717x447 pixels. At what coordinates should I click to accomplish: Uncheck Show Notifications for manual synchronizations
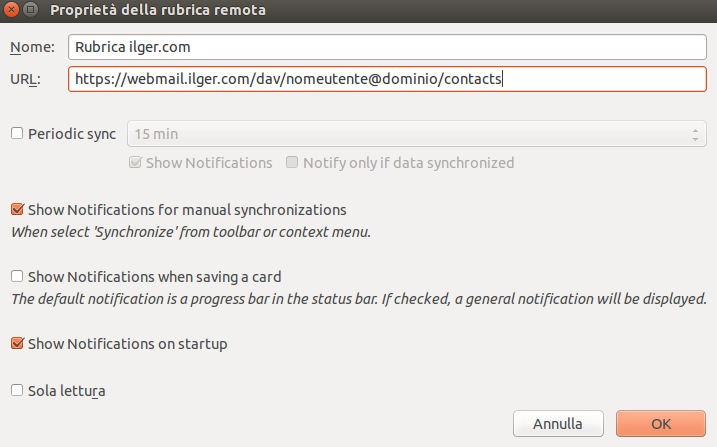point(17,209)
